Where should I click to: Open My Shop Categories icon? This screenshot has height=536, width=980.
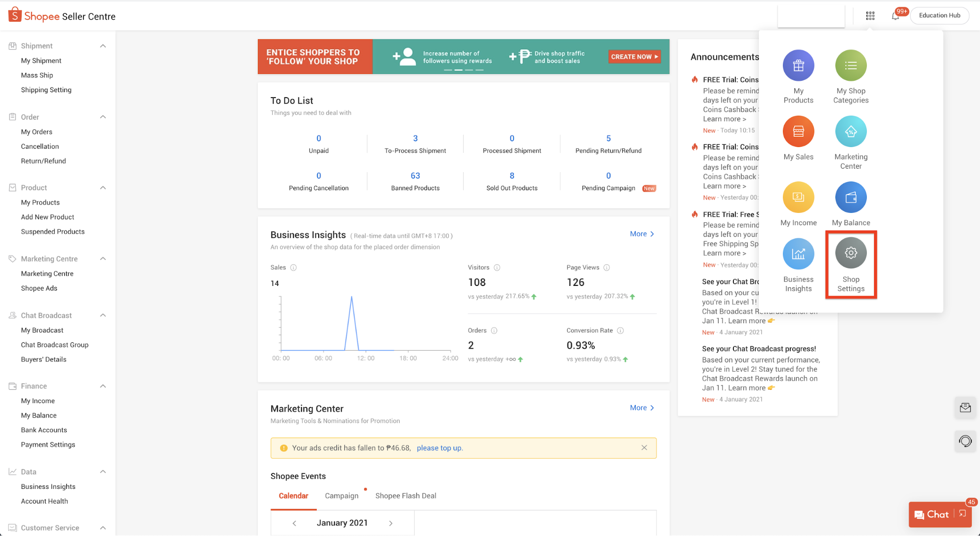tap(851, 66)
